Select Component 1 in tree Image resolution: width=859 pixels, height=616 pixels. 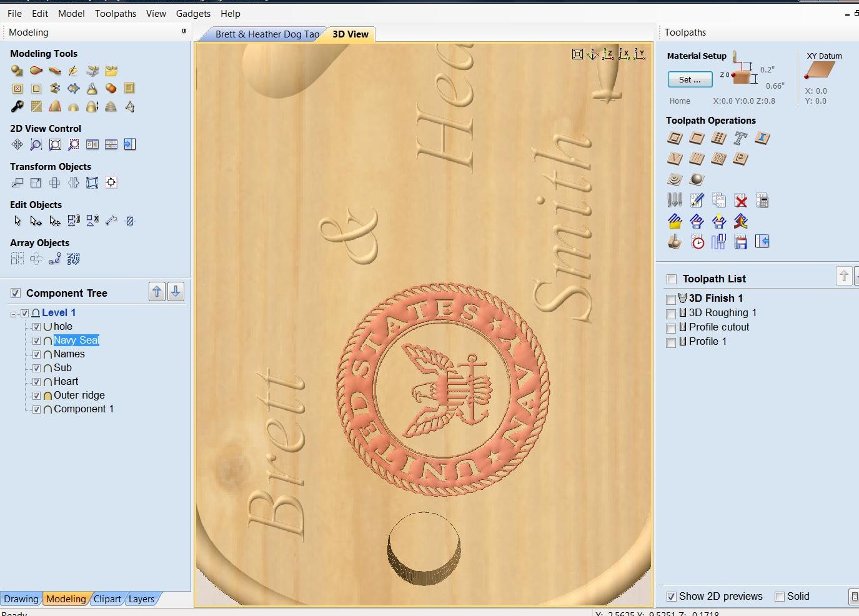(84, 409)
